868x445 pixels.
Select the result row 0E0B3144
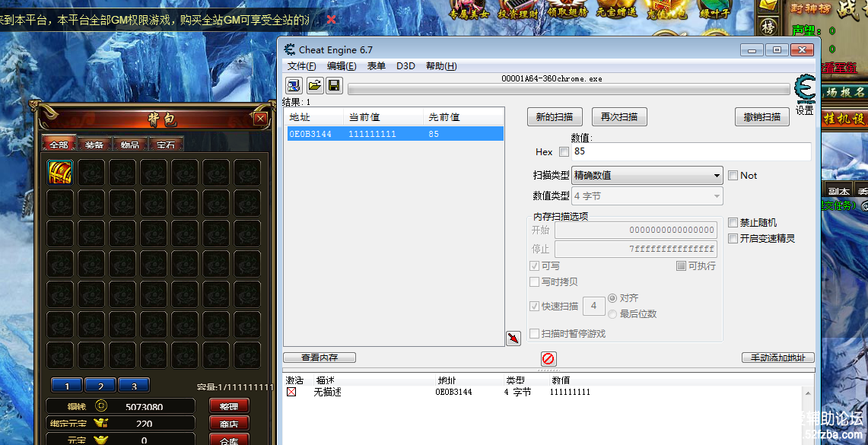396,134
